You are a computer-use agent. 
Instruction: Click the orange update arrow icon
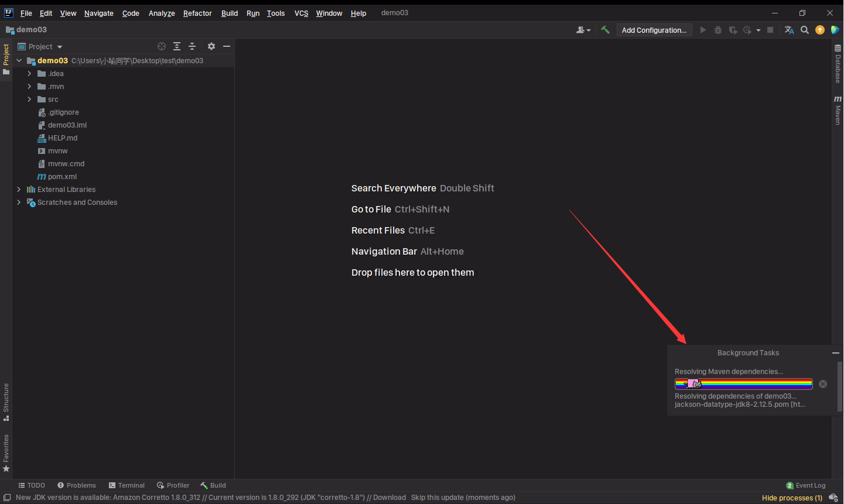tap(820, 30)
